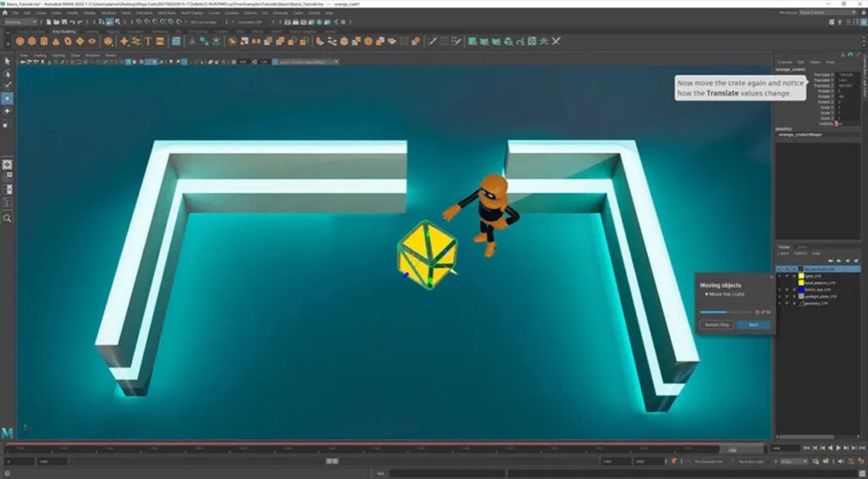The image size is (868, 479).
Task: Create a polygon disc from the shelf
Action: (92, 41)
